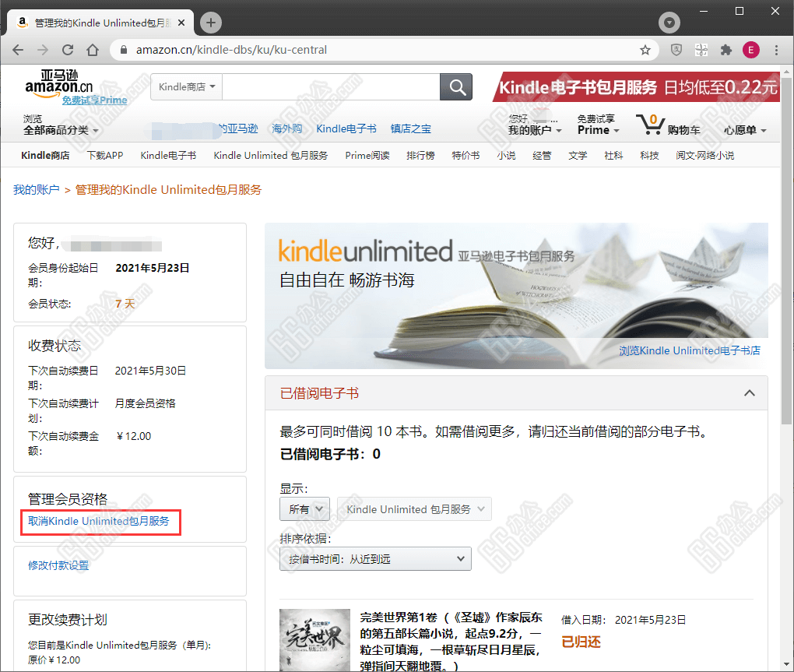This screenshot has width=794, height=672.
Task: Click the ￥12.00 renewal amount
Action: (134, 436)
